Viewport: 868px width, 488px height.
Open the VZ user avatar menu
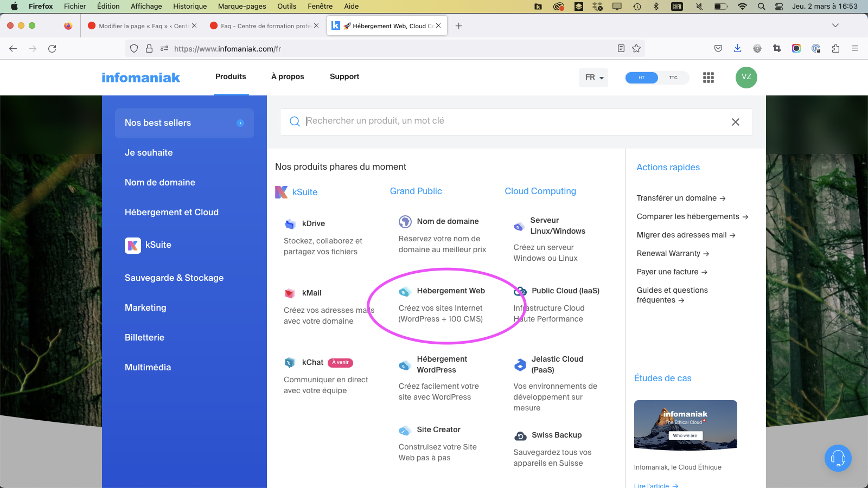pos(746,77)
